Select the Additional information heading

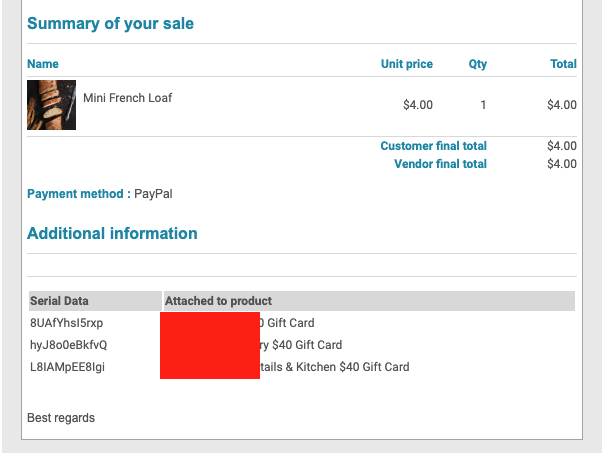point(112,233)
